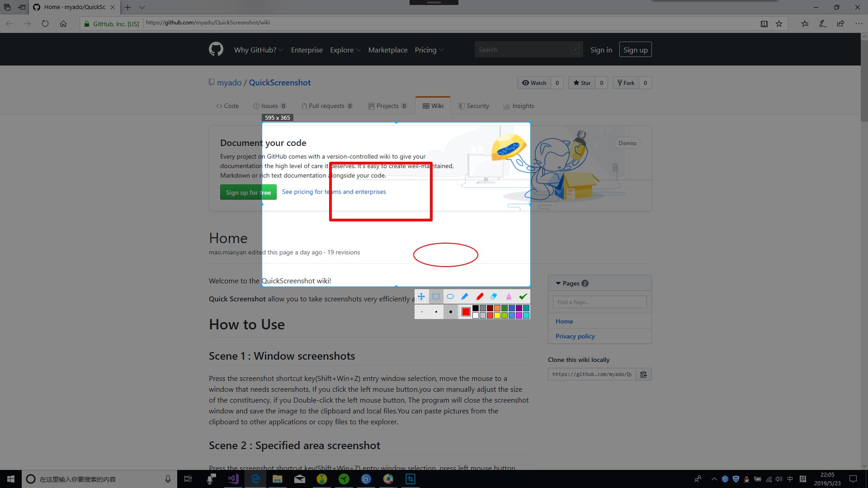This screenshot has height=488, width=868.
Task: Open the Privacy policy wiki page
Action: point(575,336)
